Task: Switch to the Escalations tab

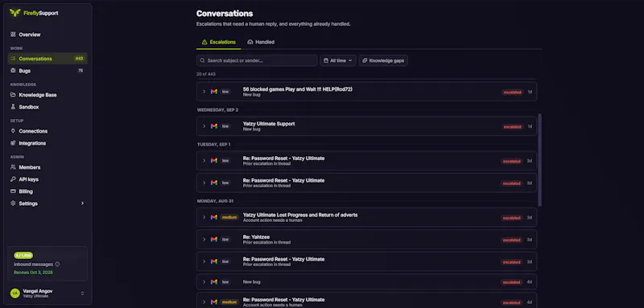Action: (x=218, y=42)
